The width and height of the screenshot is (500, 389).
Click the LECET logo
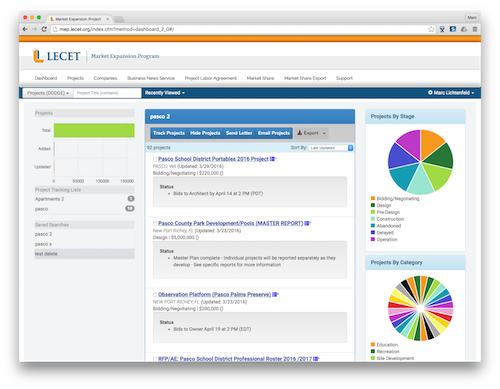[x=57, y=56]
